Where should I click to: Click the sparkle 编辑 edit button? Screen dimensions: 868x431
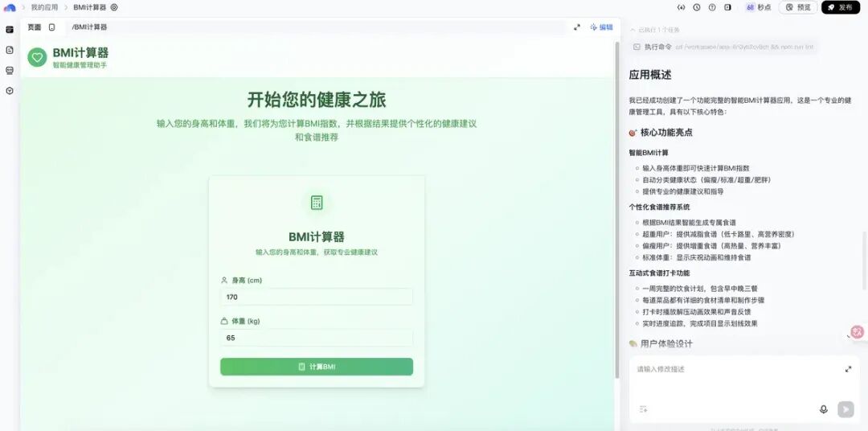602,27
